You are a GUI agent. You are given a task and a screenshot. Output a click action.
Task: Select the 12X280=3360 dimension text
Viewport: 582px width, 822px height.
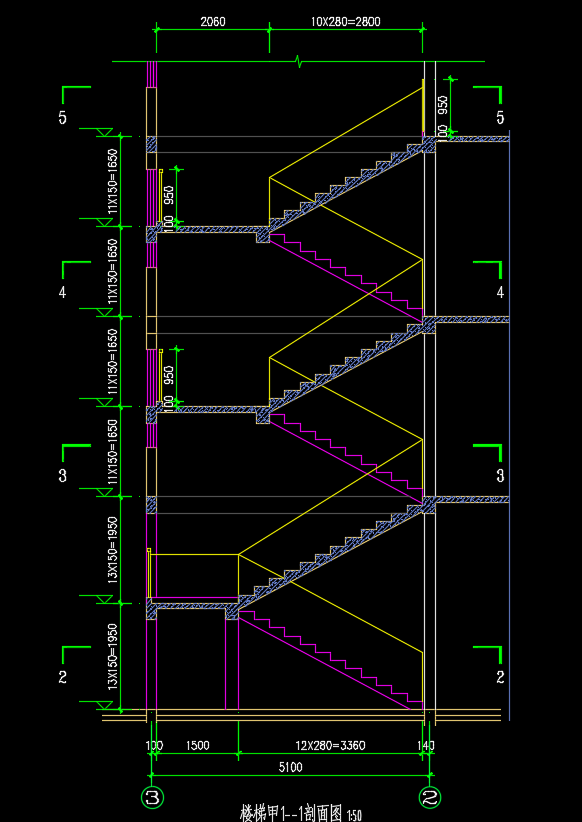[330, 745]
